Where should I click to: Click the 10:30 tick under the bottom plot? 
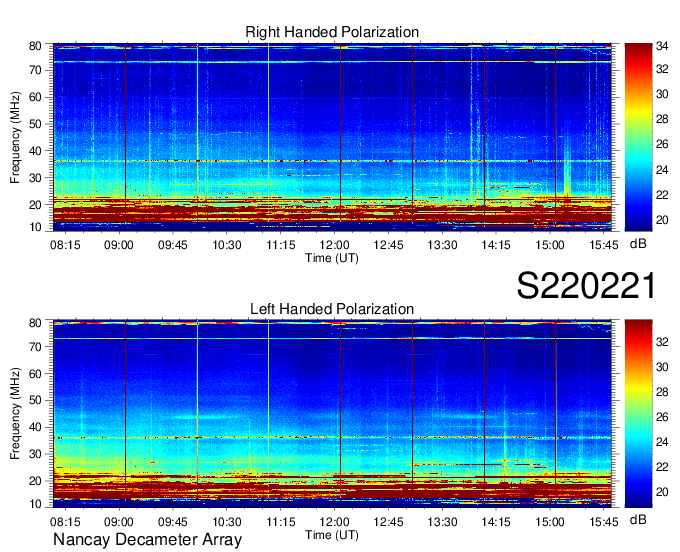226,522
